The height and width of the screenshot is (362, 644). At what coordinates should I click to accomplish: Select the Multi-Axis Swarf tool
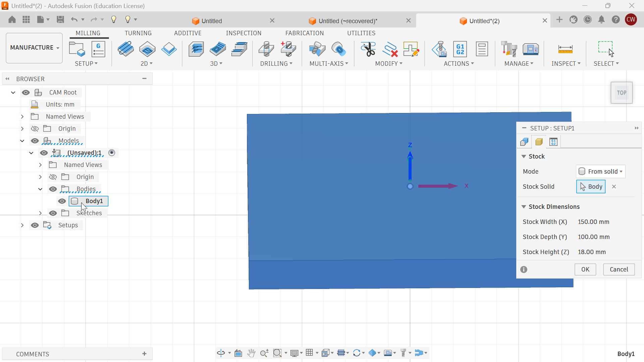coord(318,49)
